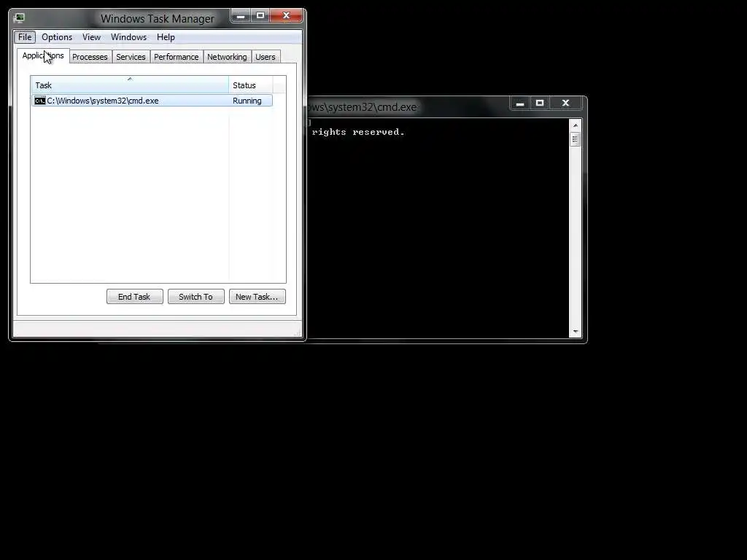Maximize the Windows Task Manager window
Image resolution: width=747 pixels, height=560 pixels.
[260, 16]
